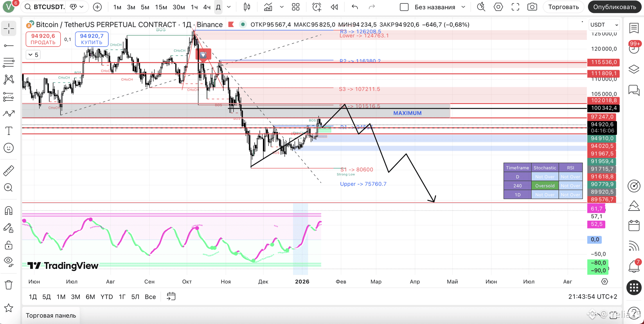Redo the chart action
644x324 pixels.
coord(372,7)
